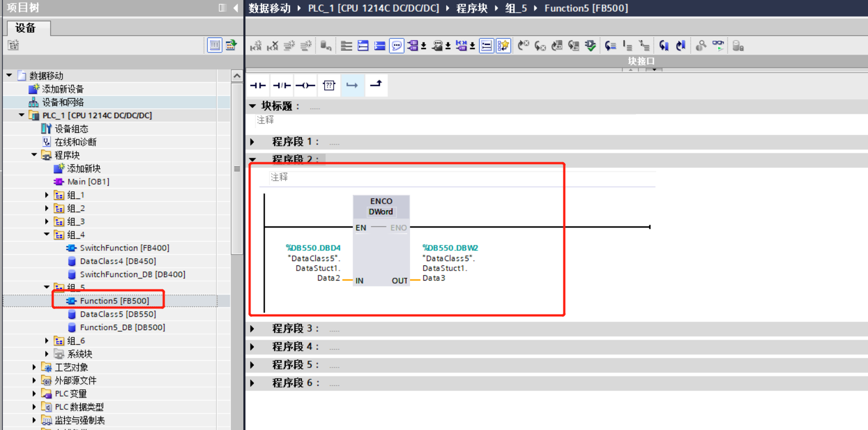Expand 程序段 3 network
868x430 pixels.
point(252,328)
